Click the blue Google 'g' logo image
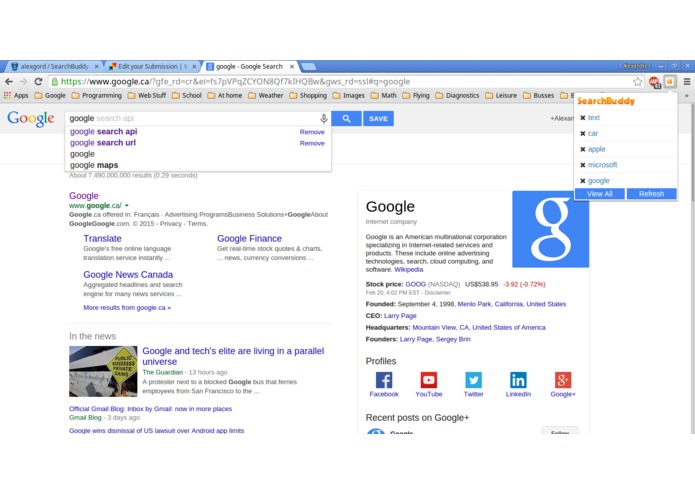The image size is (695, 494). tap(551, 229)
